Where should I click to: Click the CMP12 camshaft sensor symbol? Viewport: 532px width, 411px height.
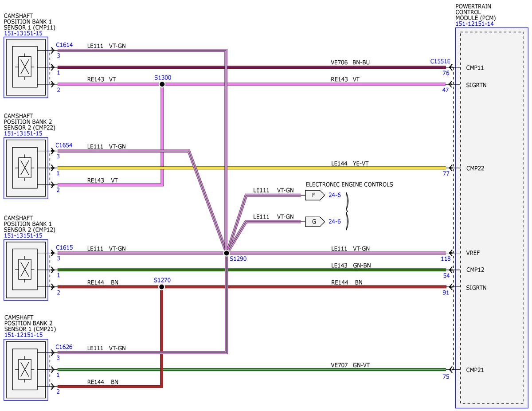click(26, 270)
